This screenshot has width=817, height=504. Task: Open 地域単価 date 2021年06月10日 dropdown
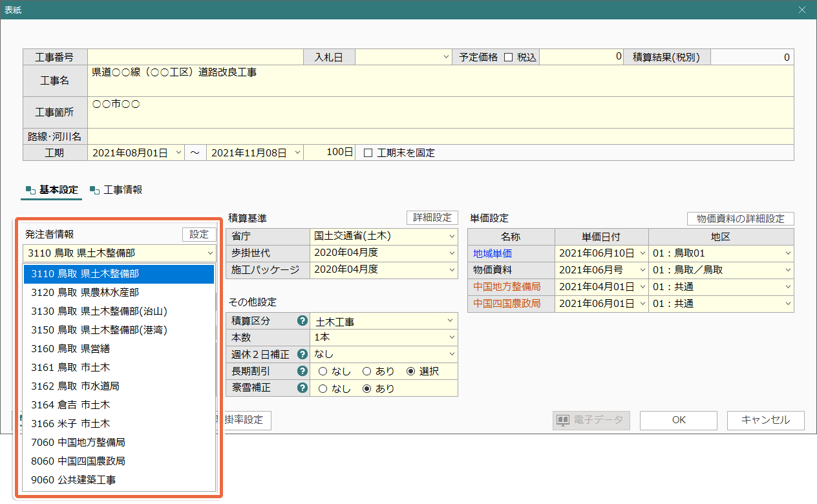[641, 253]
